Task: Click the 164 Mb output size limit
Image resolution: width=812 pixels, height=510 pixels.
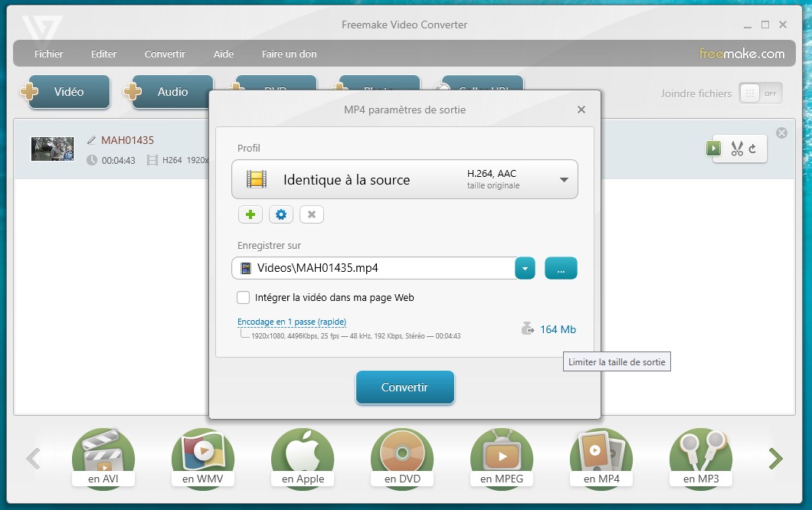Action: pos(558,329)
